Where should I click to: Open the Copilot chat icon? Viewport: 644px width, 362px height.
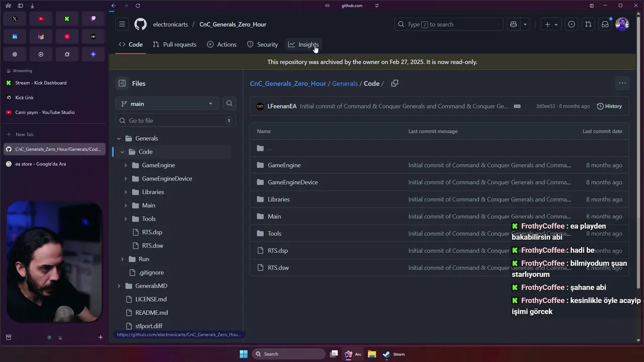tap(513, 24)
